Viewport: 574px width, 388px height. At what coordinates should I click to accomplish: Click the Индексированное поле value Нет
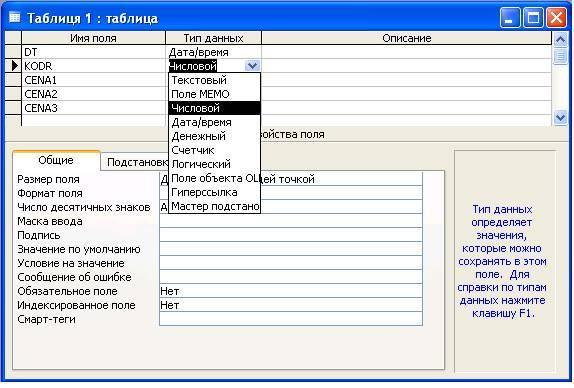tap(291, 305)
